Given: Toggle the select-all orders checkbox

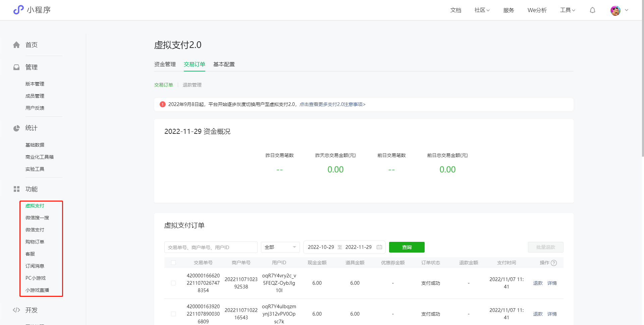Looking at the screenshot, I should [x=173, y=263].
